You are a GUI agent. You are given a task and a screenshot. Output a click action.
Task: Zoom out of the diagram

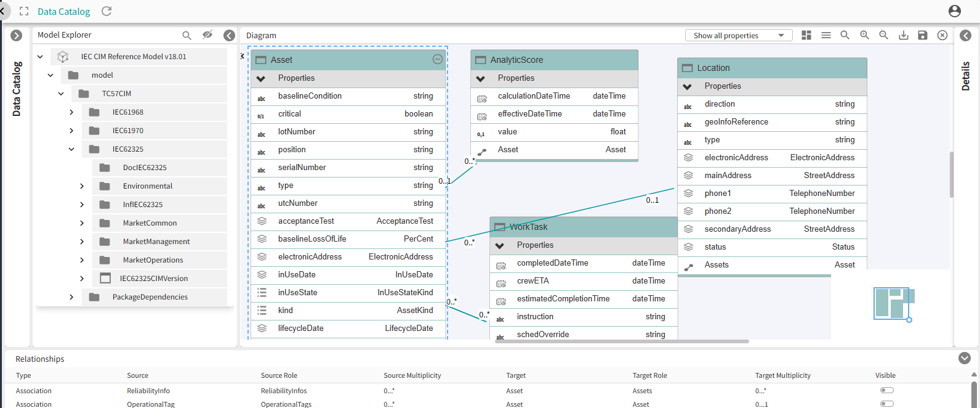tap(883, 36)
